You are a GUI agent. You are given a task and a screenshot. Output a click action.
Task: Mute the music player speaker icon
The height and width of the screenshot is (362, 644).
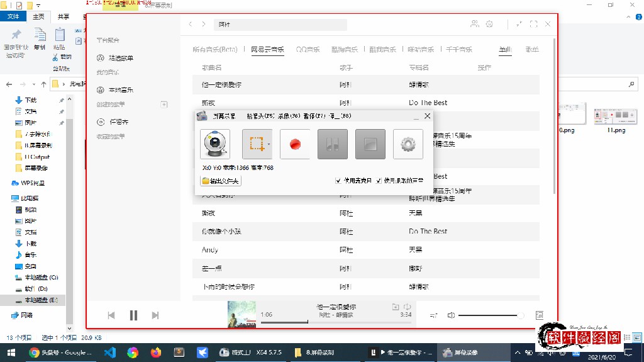pyautogui.click(x=451, y=315)
